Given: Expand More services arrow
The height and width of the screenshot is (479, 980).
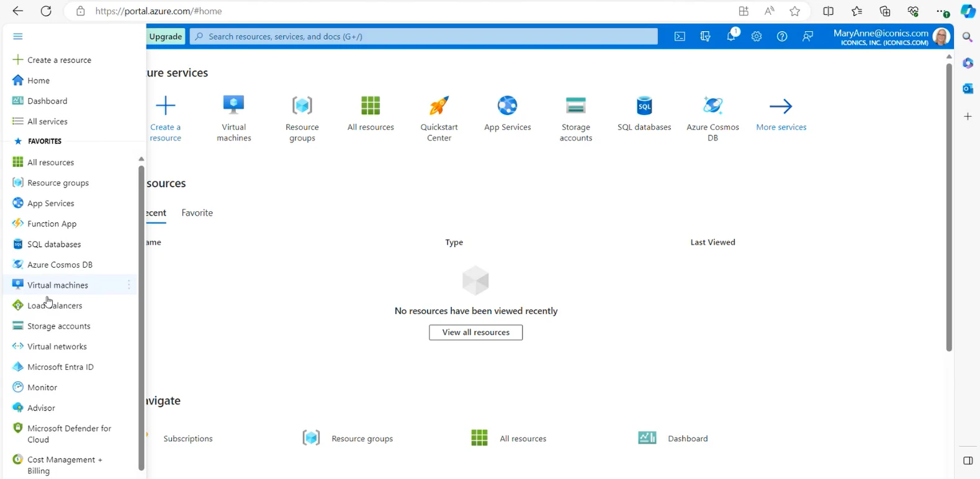Looking at the screenshot, I should pyautogui.click(x=780, y=106).
